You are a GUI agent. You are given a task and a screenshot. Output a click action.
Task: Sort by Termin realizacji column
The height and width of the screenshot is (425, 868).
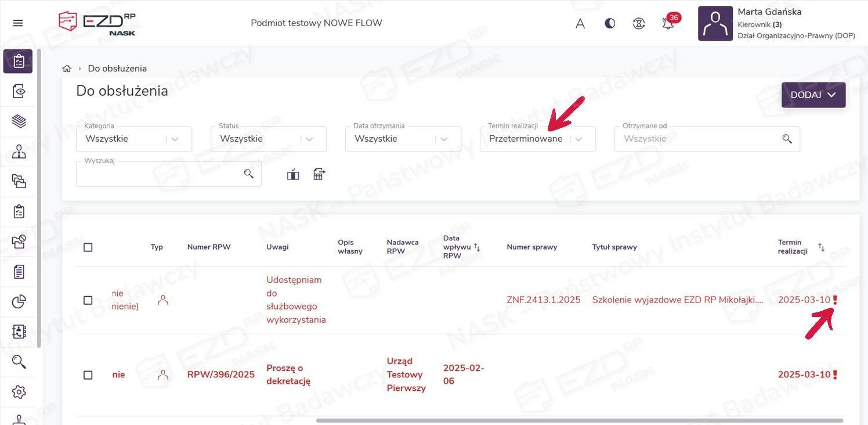821,247
